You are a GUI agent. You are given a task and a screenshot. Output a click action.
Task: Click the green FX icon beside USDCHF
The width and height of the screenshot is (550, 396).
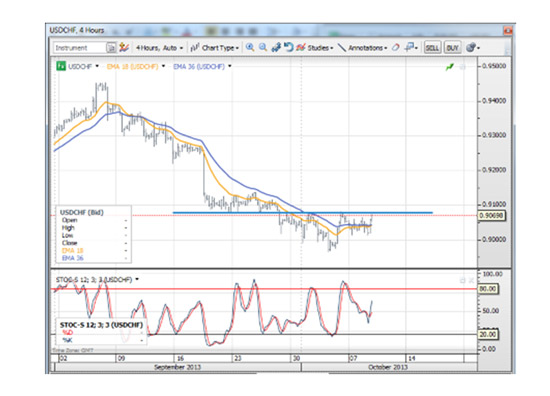[61, 66]
